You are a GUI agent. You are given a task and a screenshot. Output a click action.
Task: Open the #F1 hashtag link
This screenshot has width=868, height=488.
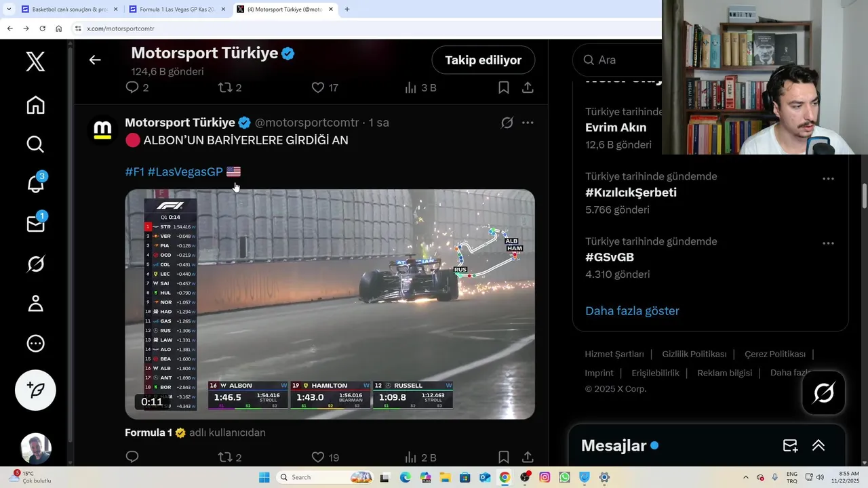[135, 171]
